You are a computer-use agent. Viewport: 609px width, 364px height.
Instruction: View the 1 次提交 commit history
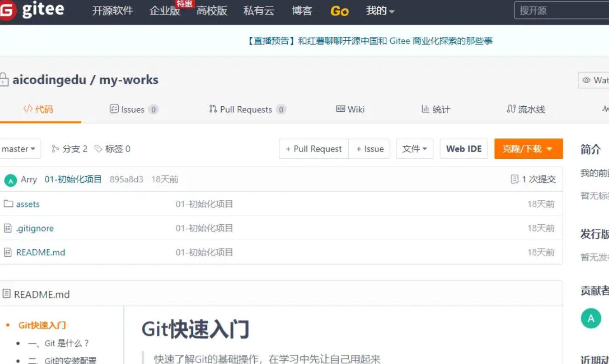pyautogui.click(x=534, y=179)
